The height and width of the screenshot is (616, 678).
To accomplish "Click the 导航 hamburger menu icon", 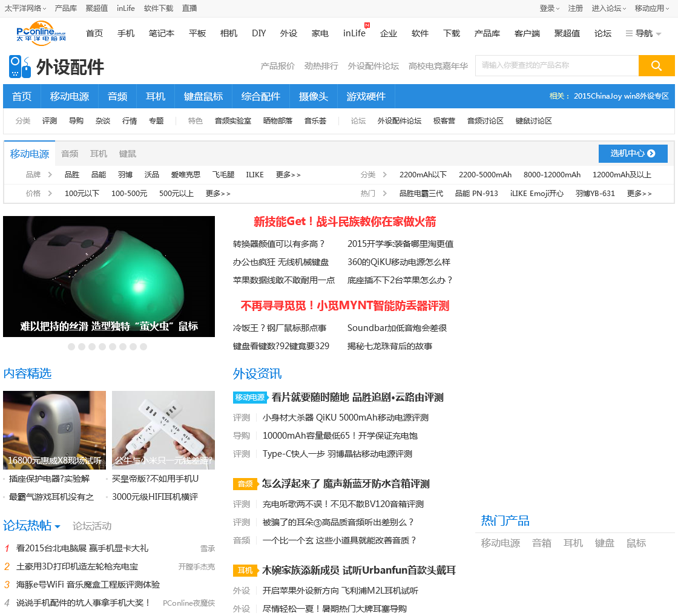I will [629, 33].
